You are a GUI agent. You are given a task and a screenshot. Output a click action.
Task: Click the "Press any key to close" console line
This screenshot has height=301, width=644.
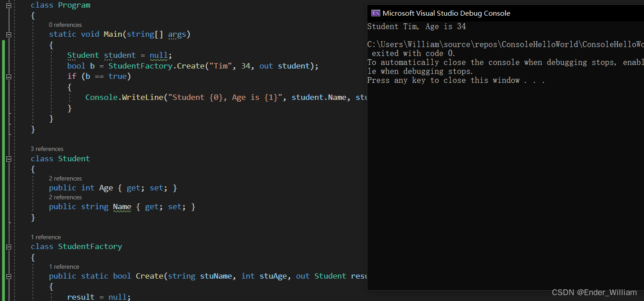[456, 81]
